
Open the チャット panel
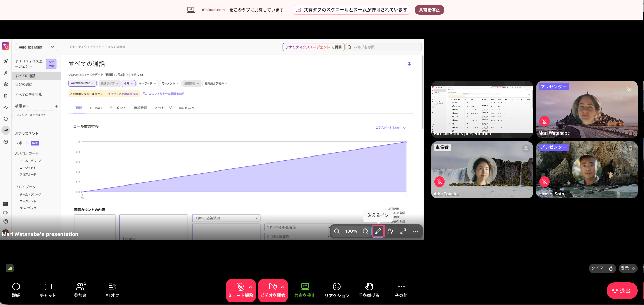tap(48, 290)
